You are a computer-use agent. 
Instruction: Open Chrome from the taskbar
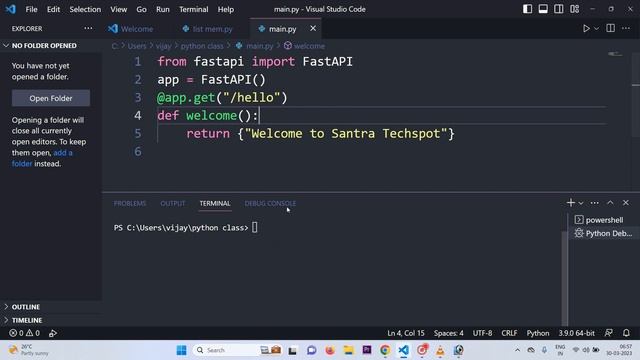[x=384, y=350]
